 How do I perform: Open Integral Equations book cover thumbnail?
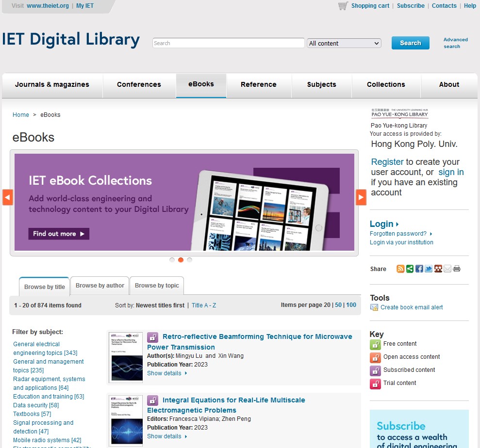(126, 420)
